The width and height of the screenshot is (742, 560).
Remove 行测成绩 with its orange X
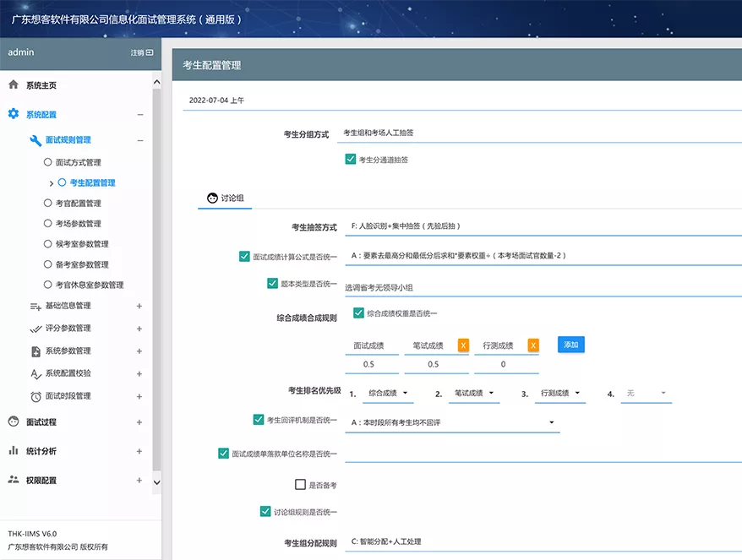[533, 345]
